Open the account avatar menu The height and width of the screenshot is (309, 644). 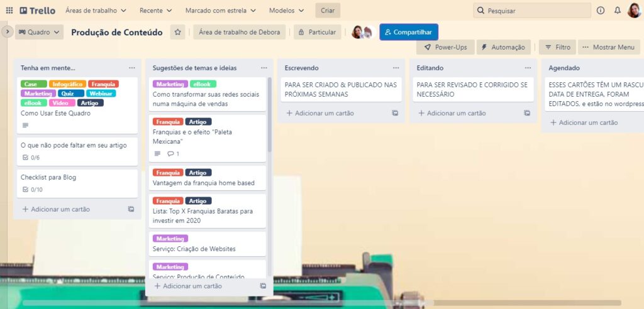[634, 11]
